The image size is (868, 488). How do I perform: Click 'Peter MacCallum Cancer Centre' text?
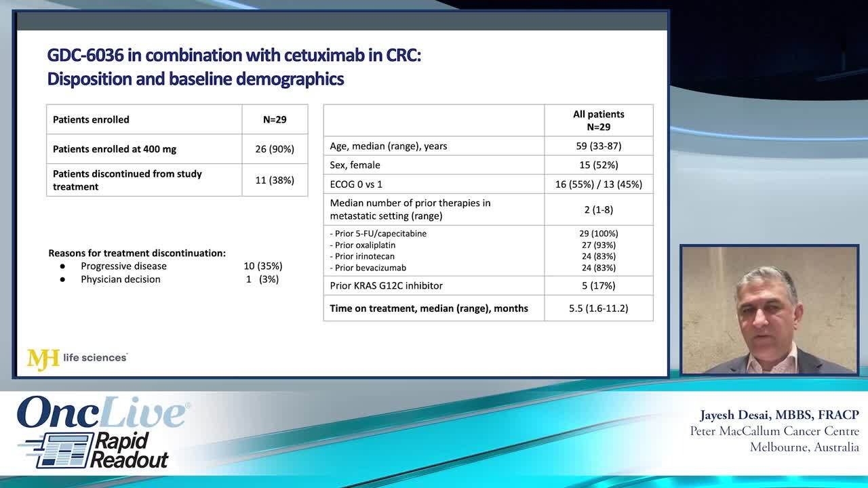[774, 431]
